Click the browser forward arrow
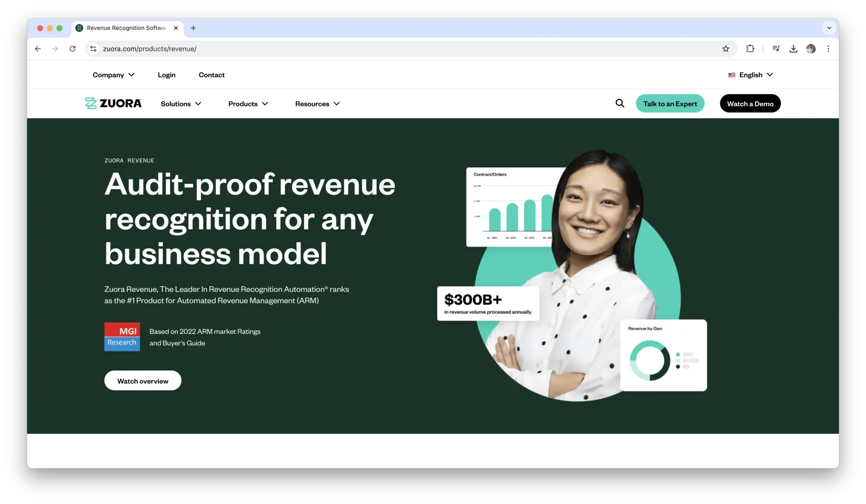This screenshot has width=866, height=504. [x=55, y=49]
